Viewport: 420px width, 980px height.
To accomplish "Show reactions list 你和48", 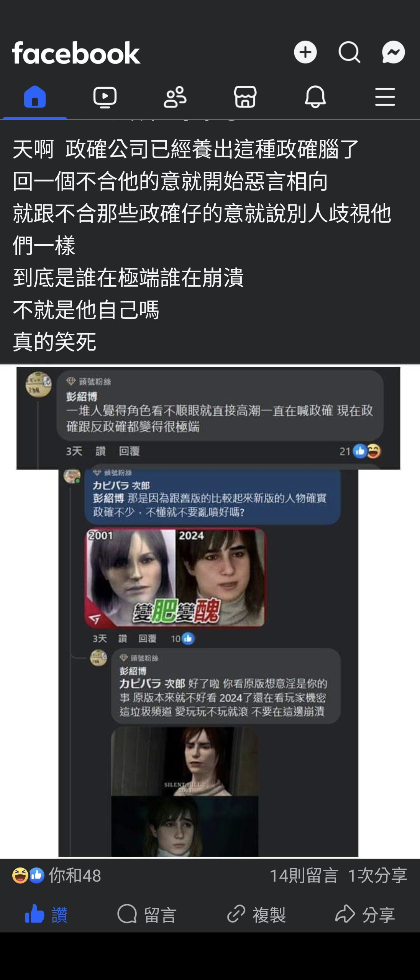I will [57, 875].
